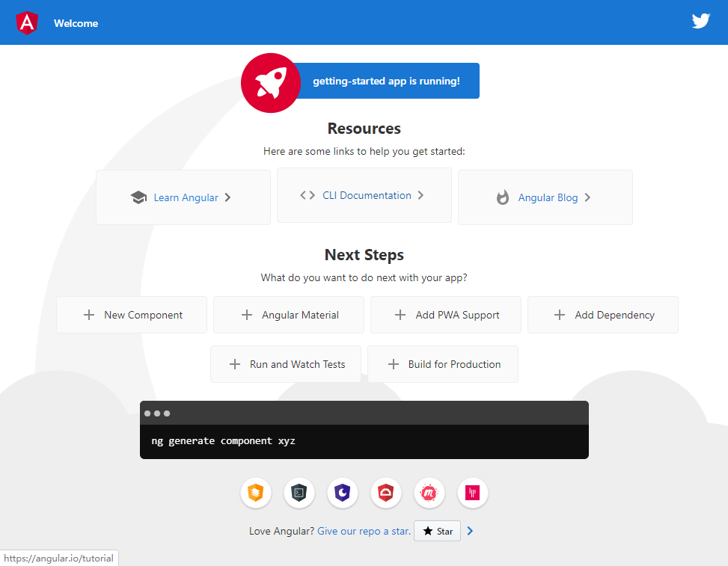Select the Angular Material card
728x566 pixels.
pos(289,315)
